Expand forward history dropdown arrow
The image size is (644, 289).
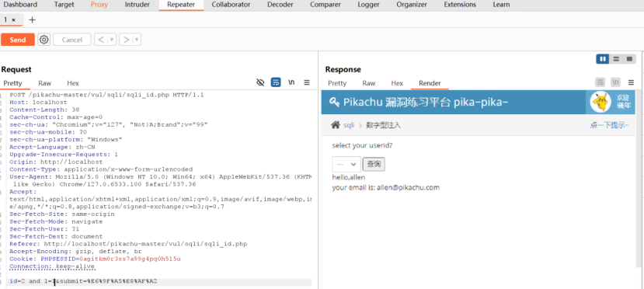click(x=137, y=40)
